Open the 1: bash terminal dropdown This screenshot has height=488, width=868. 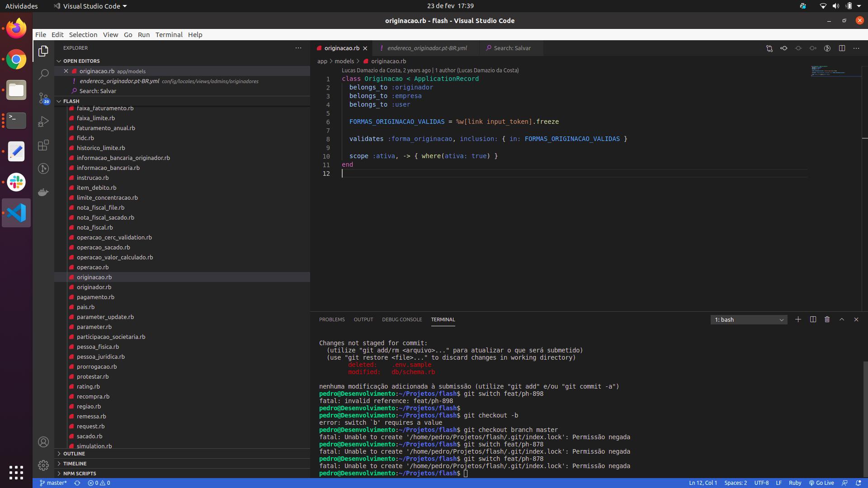pyautogui.click(x=749, y=320)
